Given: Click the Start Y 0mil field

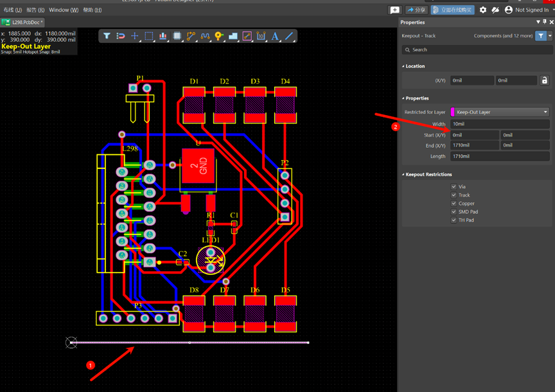Looking at the screenshot, I should pyautogui.click(x=525, y=135).
